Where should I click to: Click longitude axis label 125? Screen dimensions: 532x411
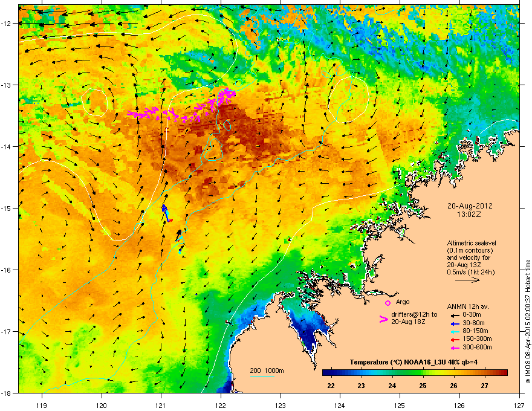coord(400,405)
